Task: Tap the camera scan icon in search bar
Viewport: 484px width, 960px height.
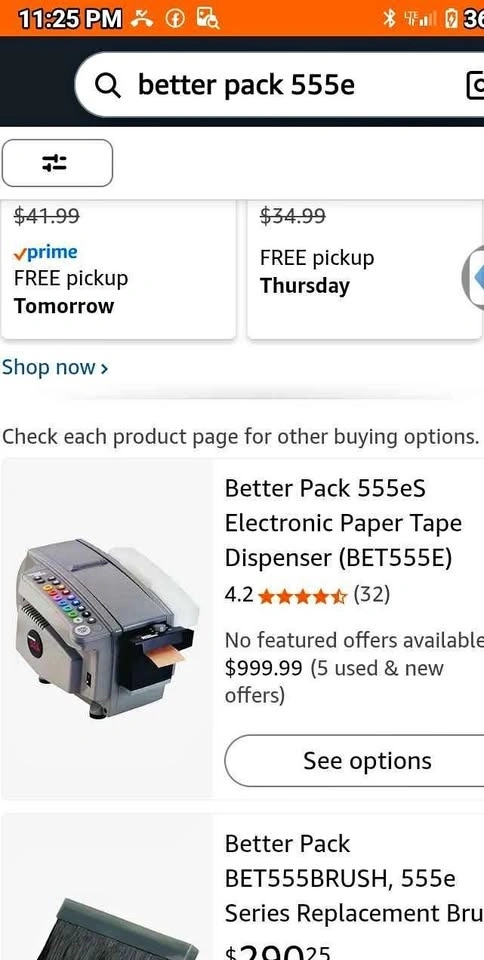Action: pyautogui.click(x=474, y=86)
